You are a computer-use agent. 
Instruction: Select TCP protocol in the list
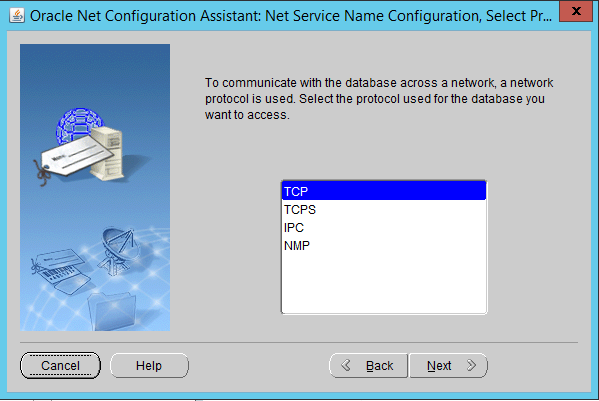click(x=384, y=191)
